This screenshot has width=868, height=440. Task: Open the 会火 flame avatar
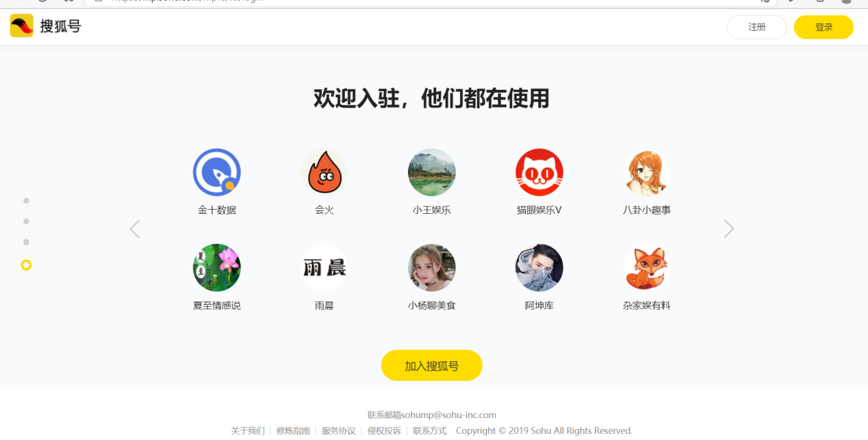pos(324,173)
